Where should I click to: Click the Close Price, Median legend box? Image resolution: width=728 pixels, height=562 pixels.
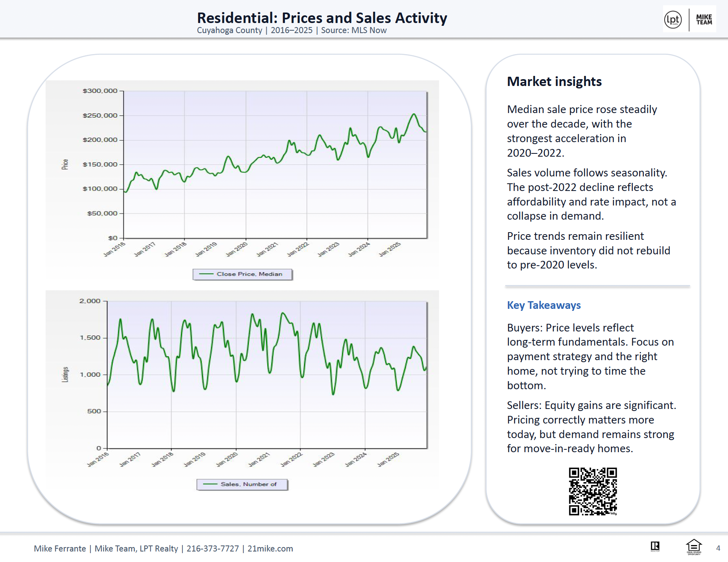(x=243, y=274)
